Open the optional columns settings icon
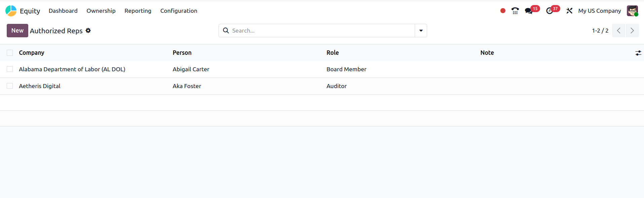The width and height of the screenshot is (644, 198). [x=638, y=53]
